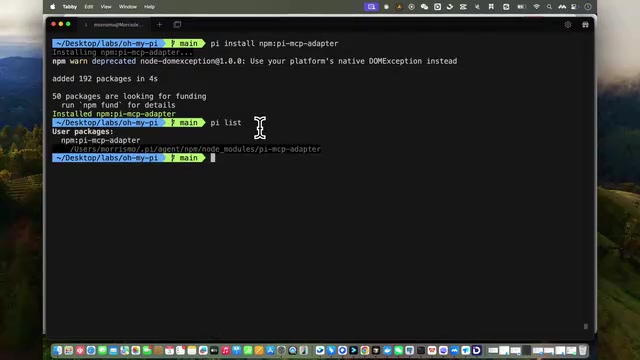Viewport: 640px width, 360px height.
Task: Open Music app in the Dock
Action: (226, 350)
